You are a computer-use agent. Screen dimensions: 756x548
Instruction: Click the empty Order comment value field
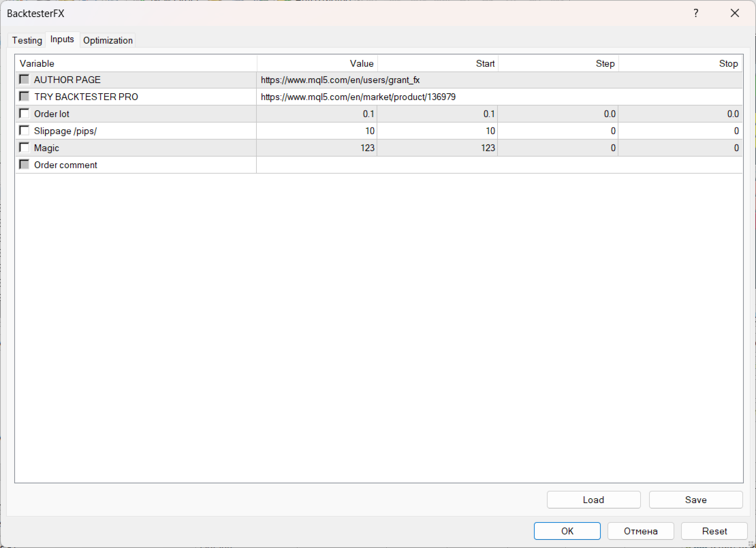point(499,165)
